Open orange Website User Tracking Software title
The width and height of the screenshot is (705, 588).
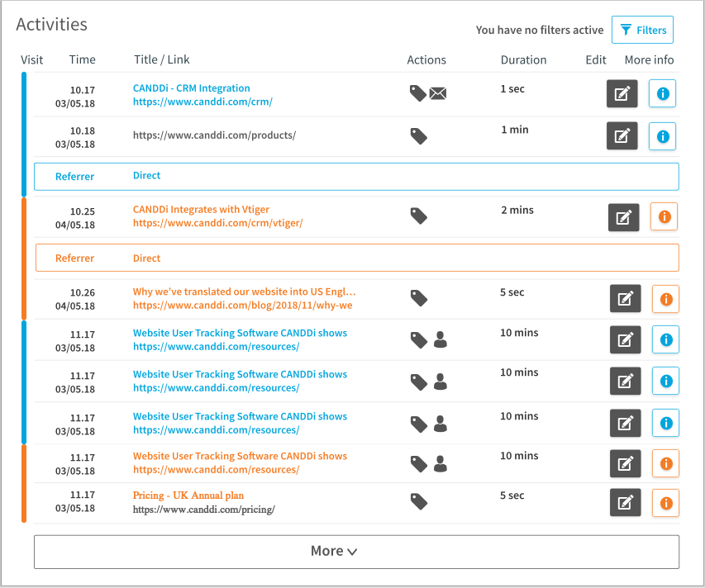[240, 456]
